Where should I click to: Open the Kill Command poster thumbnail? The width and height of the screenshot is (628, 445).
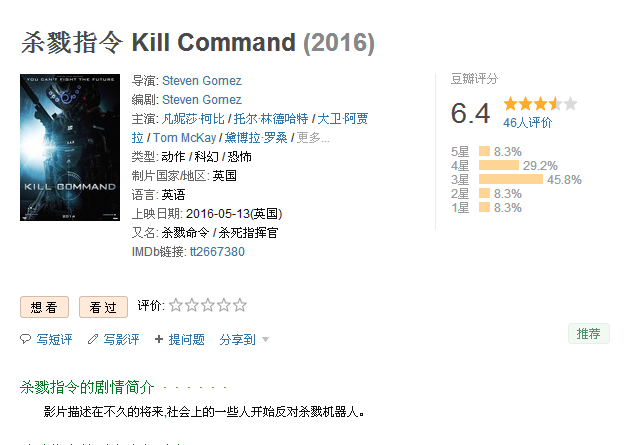(70, 147)
